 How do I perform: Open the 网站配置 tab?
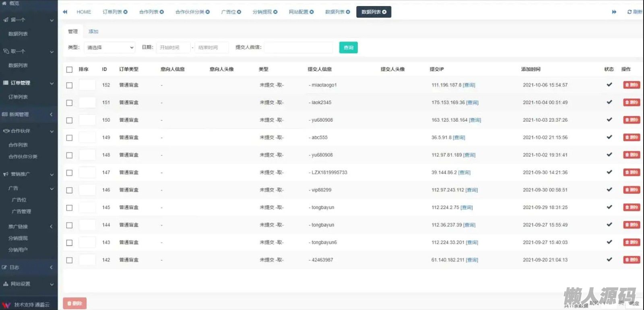point(299,12)
